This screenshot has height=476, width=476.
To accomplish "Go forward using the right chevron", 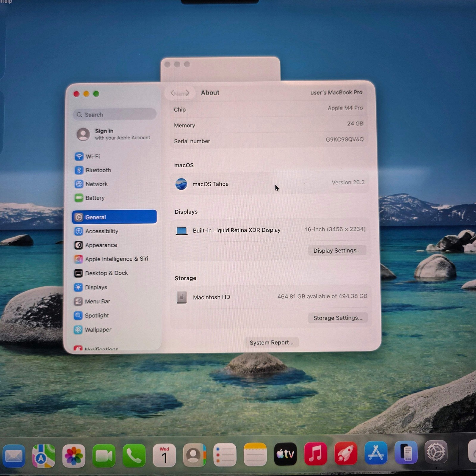I will coord(187,93).
